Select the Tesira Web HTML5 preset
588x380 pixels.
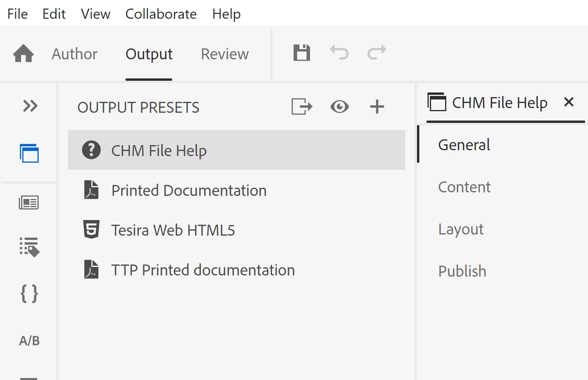[x=173, y=230]
